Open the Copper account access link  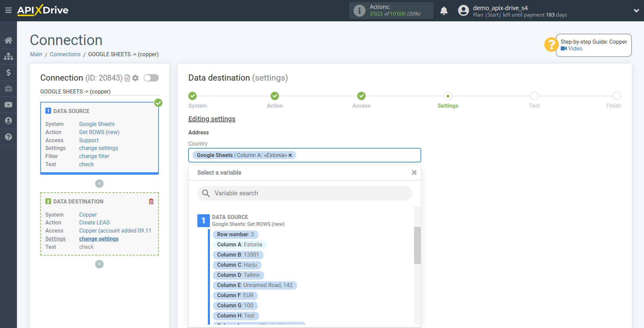click(115, 231)
